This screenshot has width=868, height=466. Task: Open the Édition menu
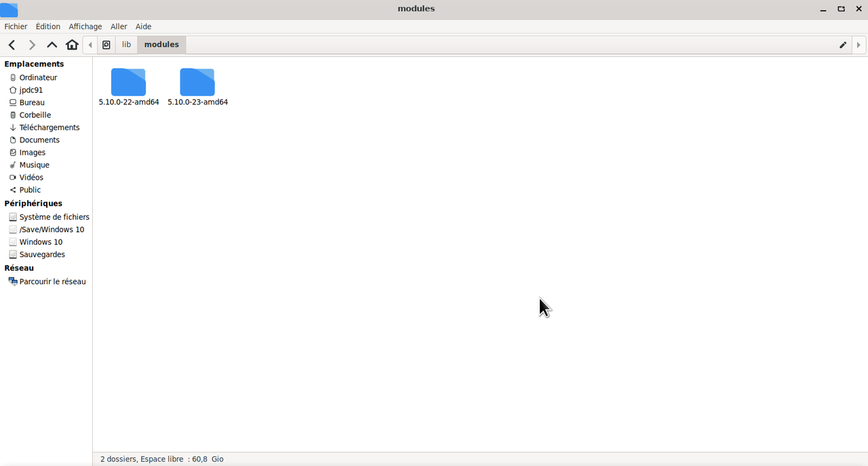48,26
